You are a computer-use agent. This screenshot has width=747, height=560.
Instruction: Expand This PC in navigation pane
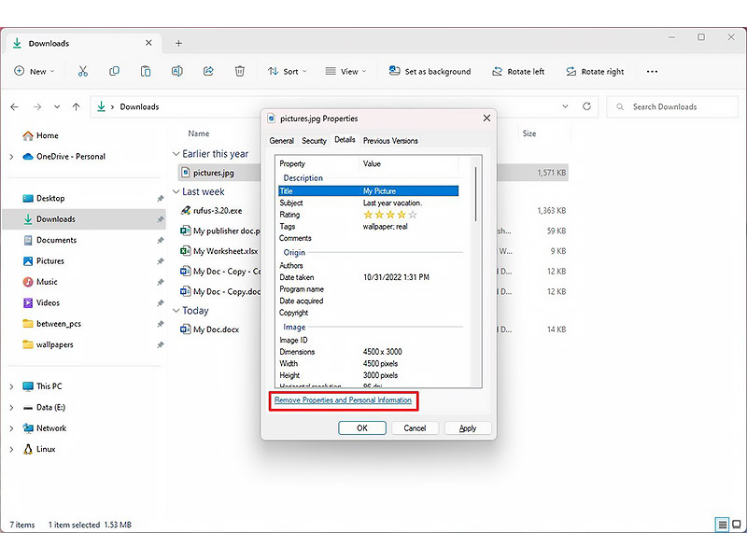pos(11,386)
